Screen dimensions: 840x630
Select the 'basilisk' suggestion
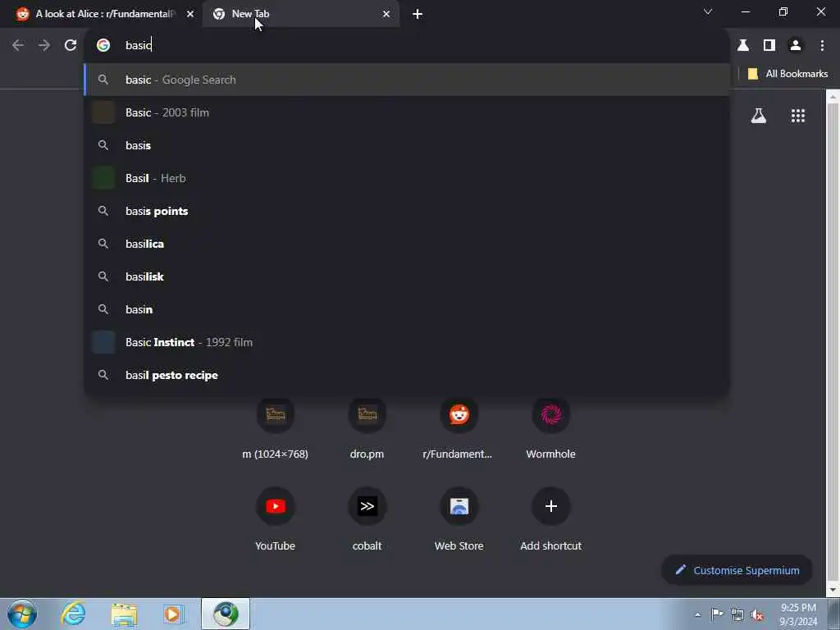pos(407,276)
